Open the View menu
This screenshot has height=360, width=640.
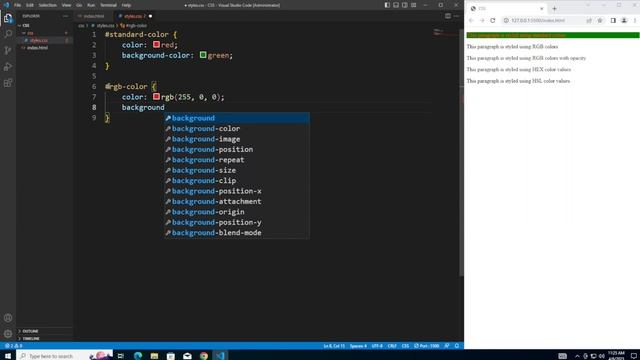tap(66, 5)
